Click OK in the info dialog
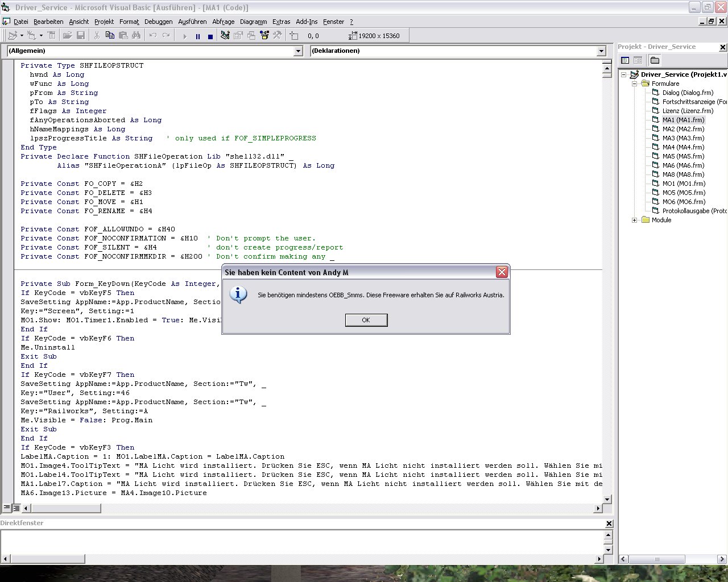 pyautogui.click(x=366, y=320)
